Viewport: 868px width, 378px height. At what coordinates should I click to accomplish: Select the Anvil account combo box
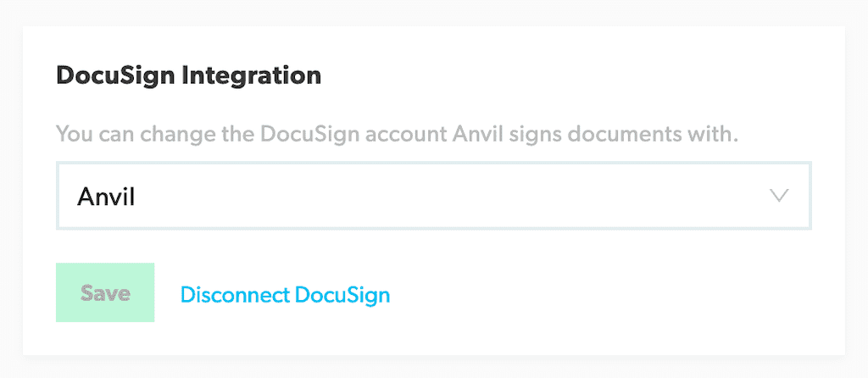pos(433,196)
